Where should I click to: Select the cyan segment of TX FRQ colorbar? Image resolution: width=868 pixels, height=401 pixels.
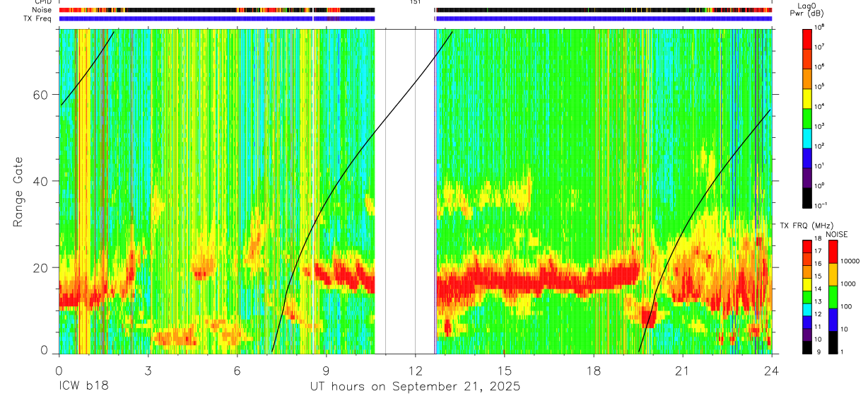[x=807, y=310]
